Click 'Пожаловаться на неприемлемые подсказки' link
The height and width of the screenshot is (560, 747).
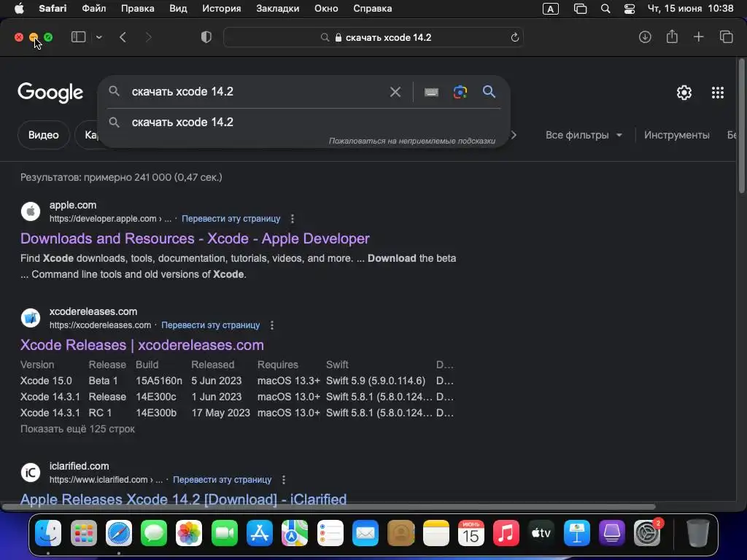411,141
